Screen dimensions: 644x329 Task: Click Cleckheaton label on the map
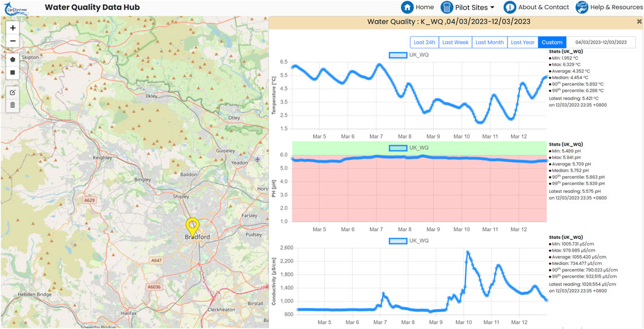(221, 310)
